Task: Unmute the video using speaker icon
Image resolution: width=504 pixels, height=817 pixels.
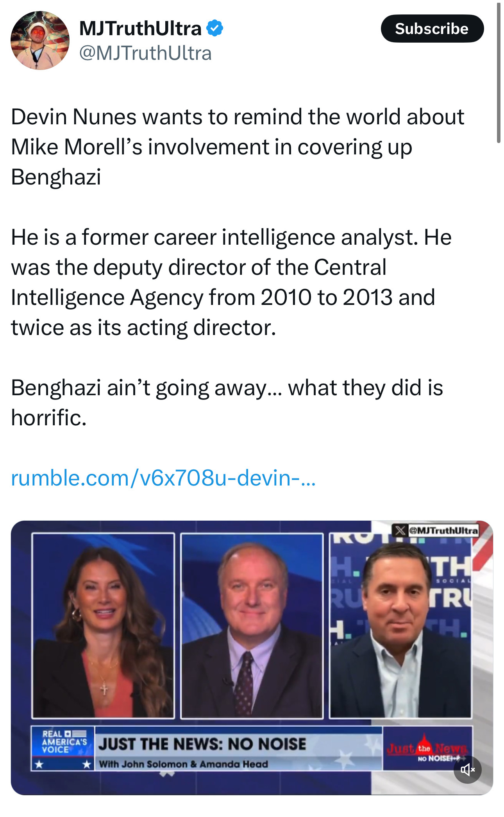Action: [467, 770]
